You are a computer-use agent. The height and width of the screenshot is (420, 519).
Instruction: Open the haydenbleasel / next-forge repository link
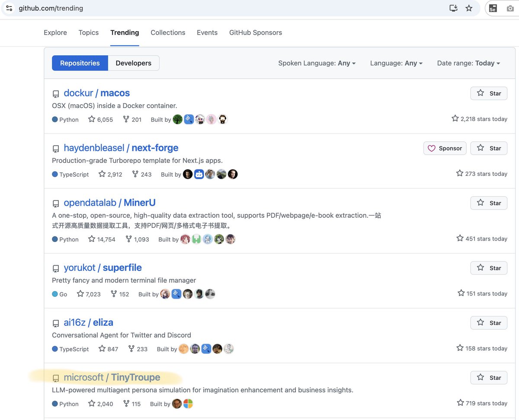tap(121, 148)
